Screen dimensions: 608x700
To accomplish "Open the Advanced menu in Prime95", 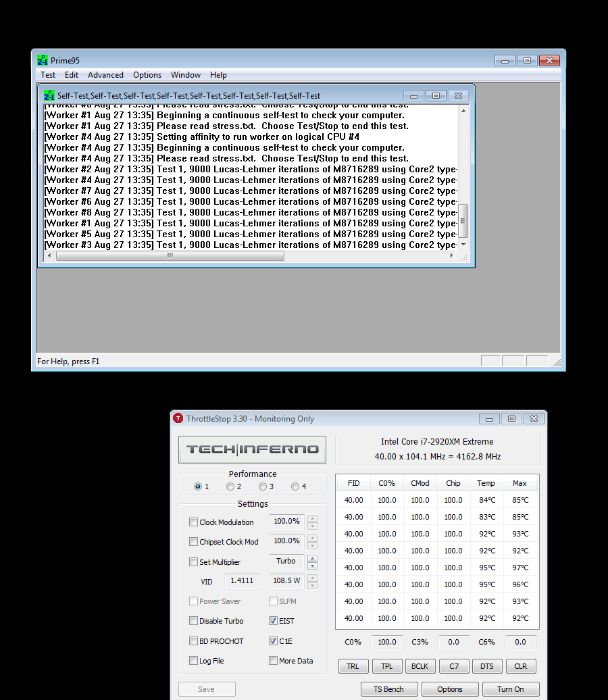I will pyautogui.click(x=105, y=75).
